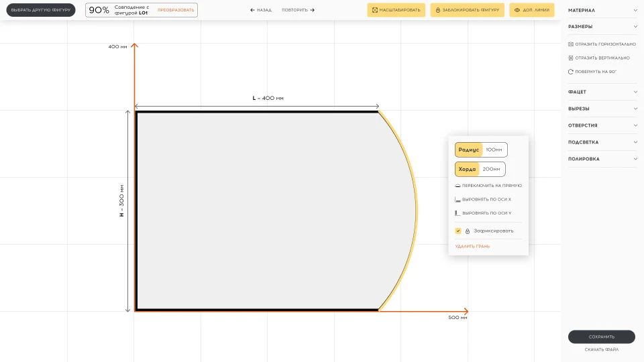Click the lock icon in Заблокировать фигуру

pos(438,10)
